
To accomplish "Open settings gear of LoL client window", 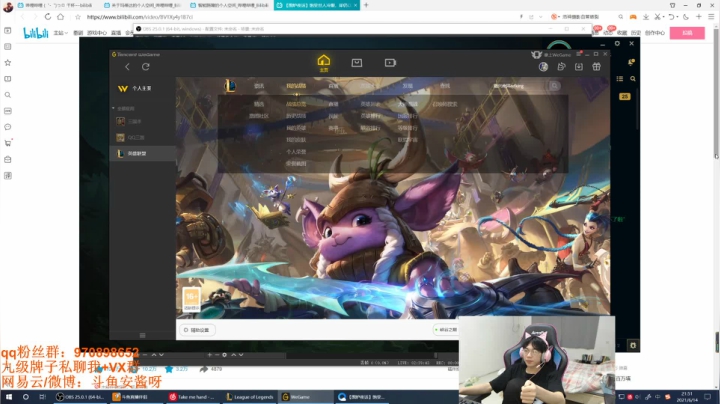I will click(617, 43).
